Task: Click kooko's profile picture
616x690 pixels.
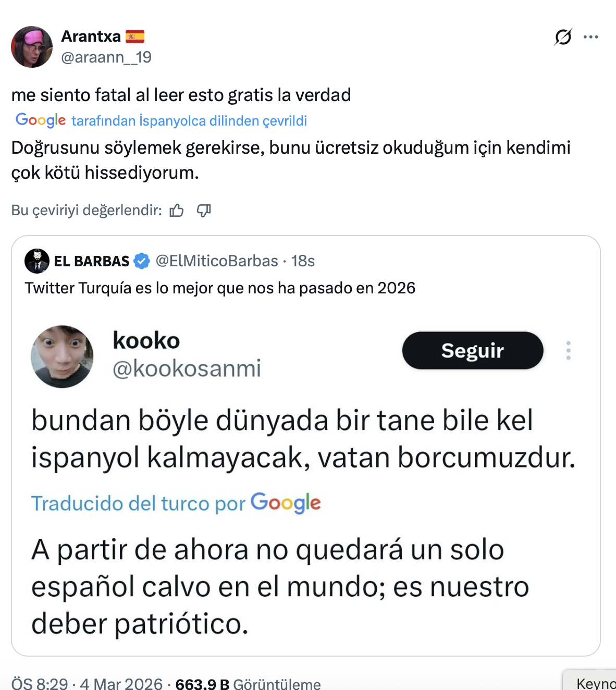Action: 62,356
